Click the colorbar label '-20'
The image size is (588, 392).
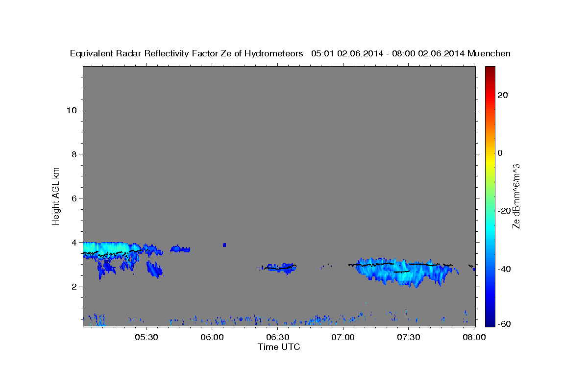point(503,211)
